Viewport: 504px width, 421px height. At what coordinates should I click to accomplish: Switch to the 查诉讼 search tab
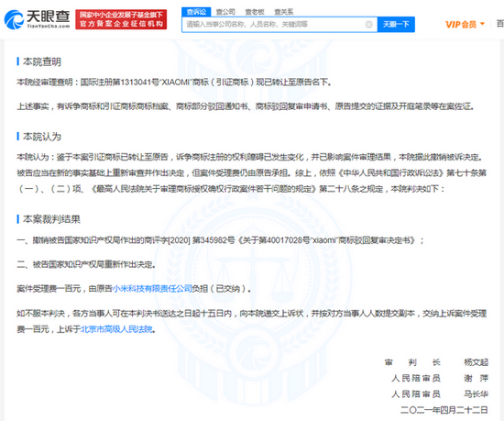(196, 12)
